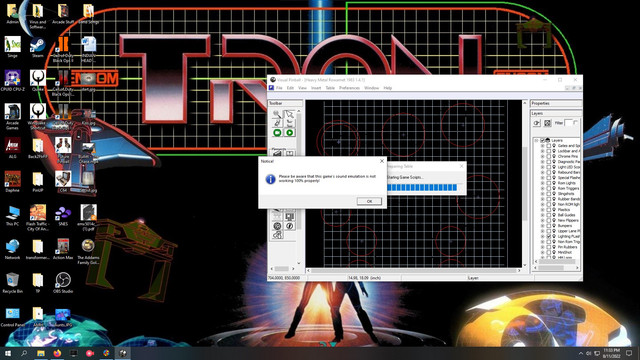Open the Preferences menu
The height and width of the screenshot is (360, 640).
pyautogui.click(x=349, y=88)
